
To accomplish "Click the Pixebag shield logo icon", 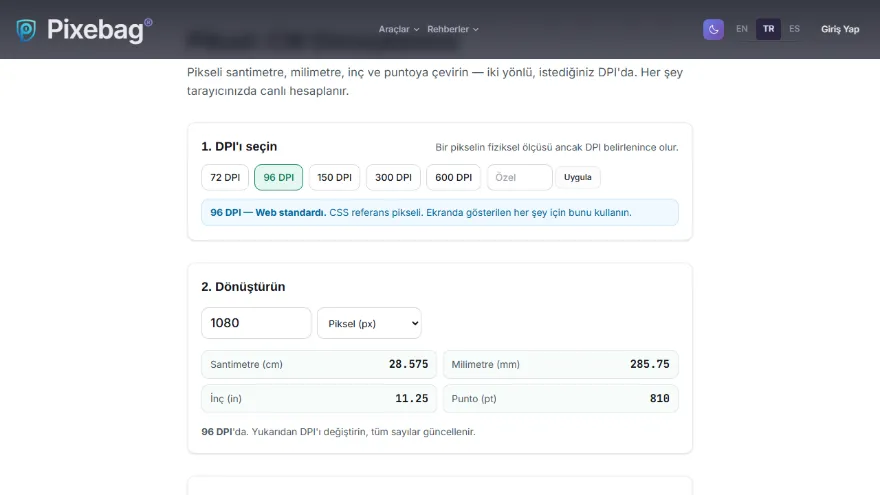I will [x=26, y=30].
